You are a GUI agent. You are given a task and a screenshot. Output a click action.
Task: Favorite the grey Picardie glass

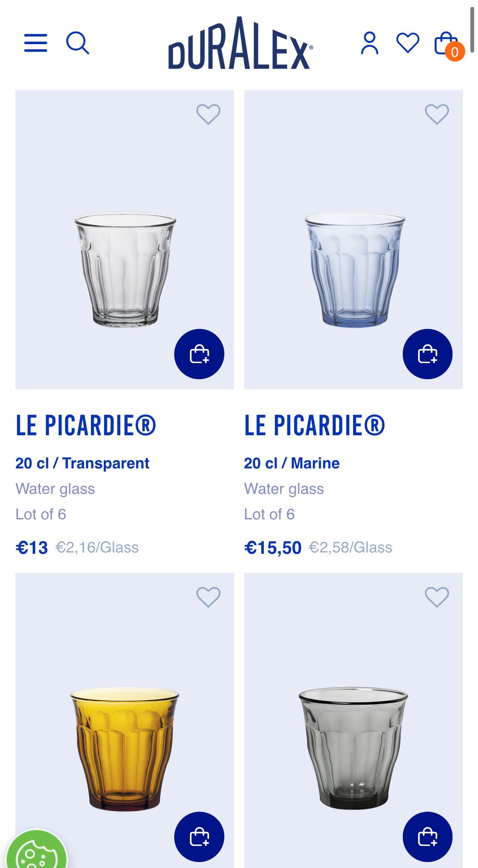click(437, 597)
